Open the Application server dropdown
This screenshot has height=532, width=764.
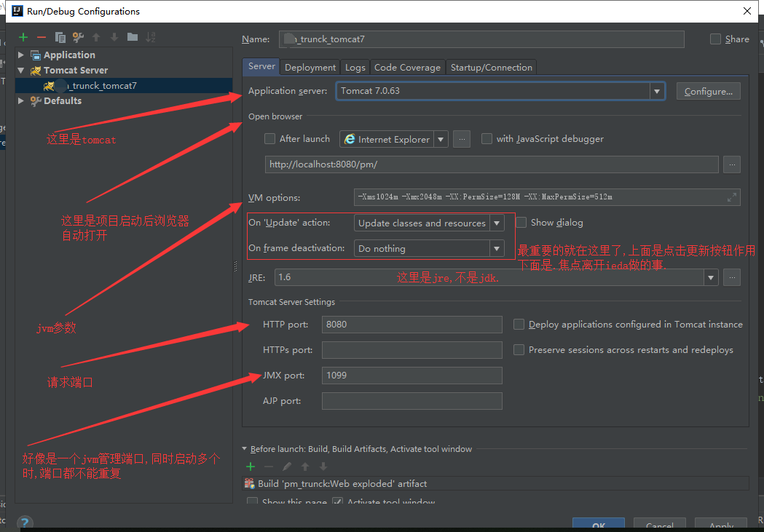[657, 91]
